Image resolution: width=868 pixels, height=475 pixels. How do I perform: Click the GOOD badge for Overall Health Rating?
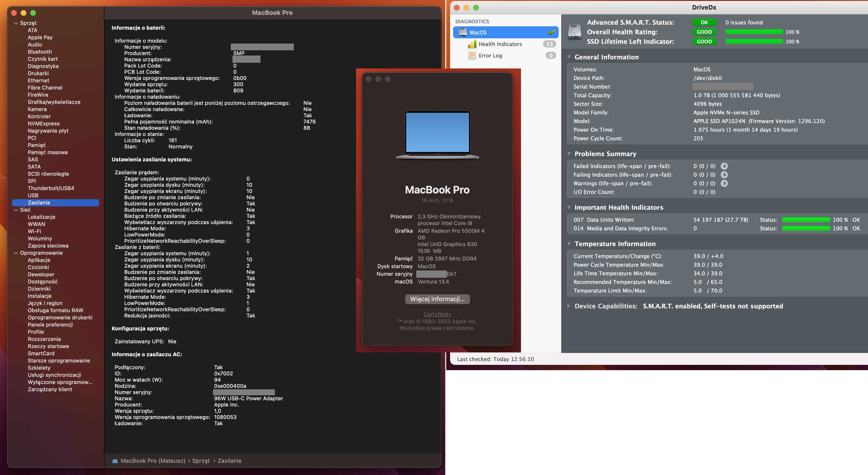click(704, 32)
